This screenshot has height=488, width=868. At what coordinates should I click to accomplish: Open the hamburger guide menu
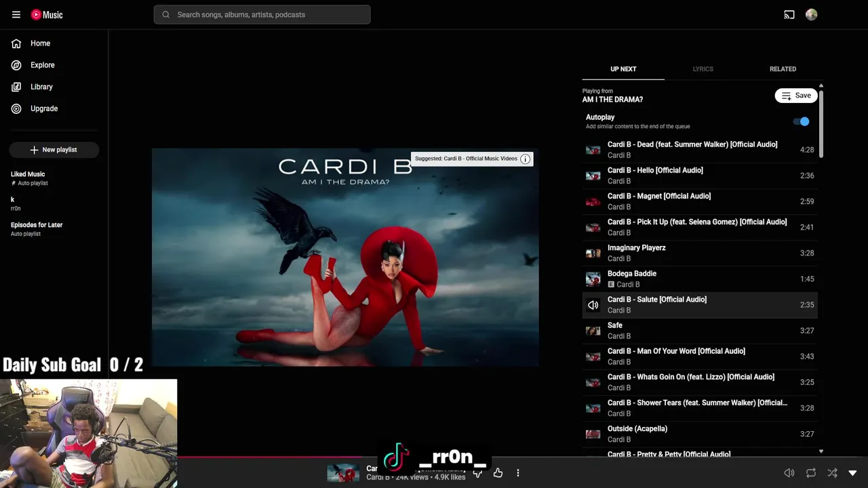tap(16, 14)
